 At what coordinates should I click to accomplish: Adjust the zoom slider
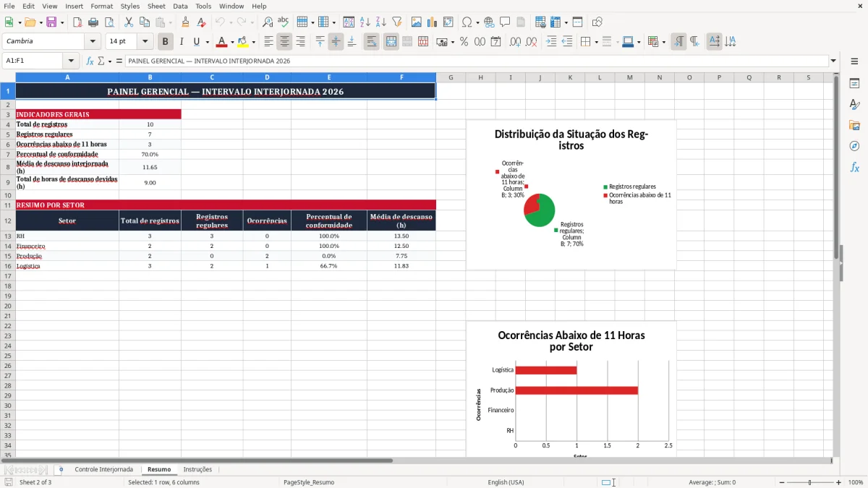(x=809, y=482)
